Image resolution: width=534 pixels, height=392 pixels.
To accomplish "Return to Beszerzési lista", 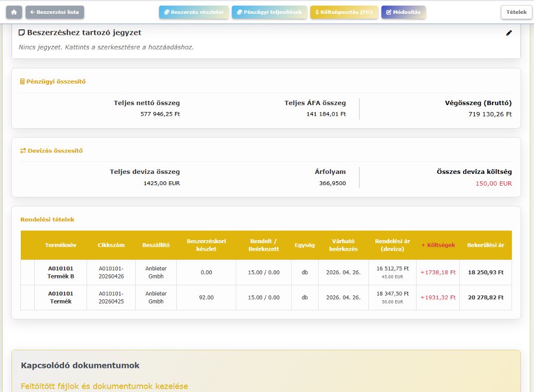I will click(54, 12).
